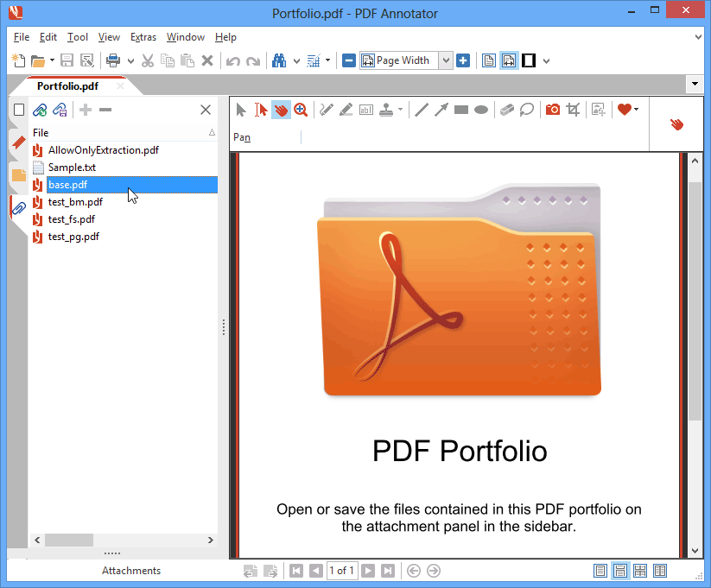The width and height of the screenshot is (711, 588).
Task: Open the Help menu
Action: click(225, 37)
